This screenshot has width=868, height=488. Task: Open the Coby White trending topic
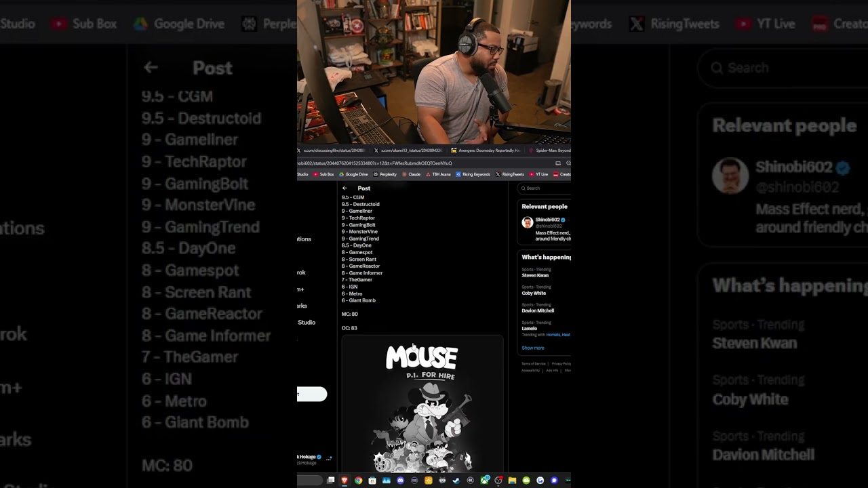point(534,293)
